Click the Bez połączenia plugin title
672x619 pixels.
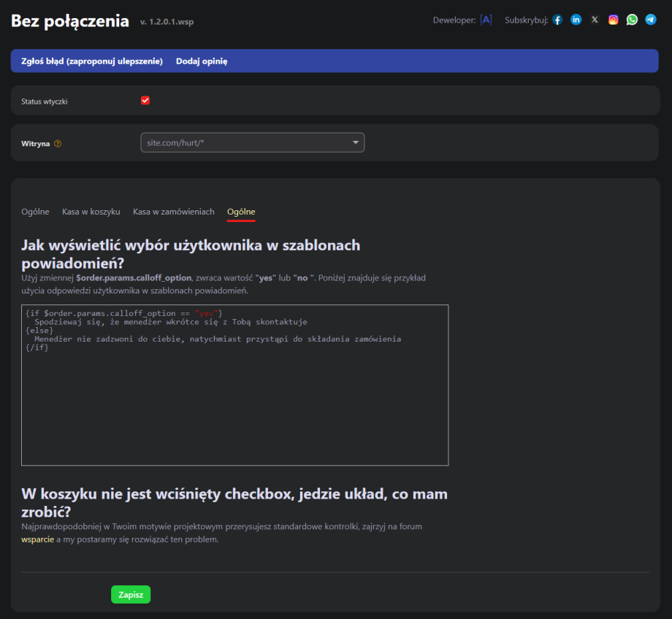click(70, 21)
